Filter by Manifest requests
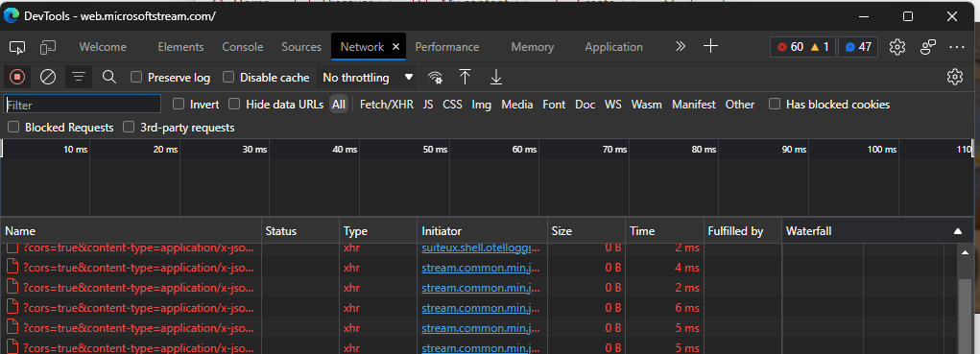 point(694,105)
